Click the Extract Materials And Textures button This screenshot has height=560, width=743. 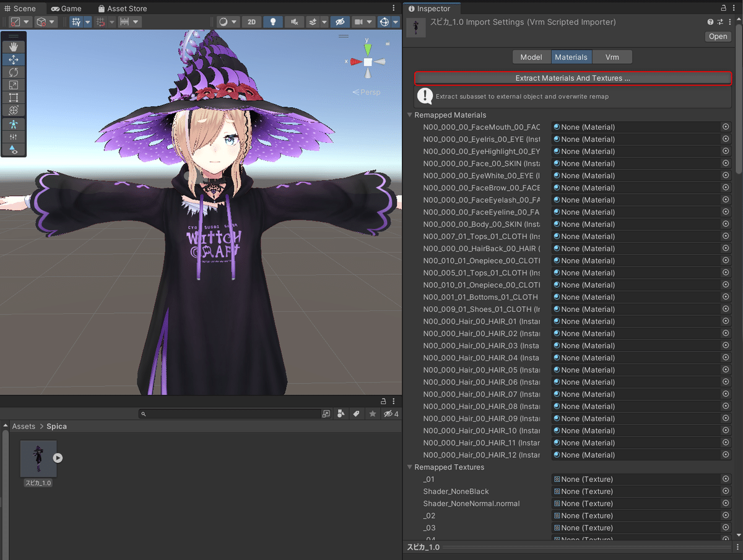[573, 79]
